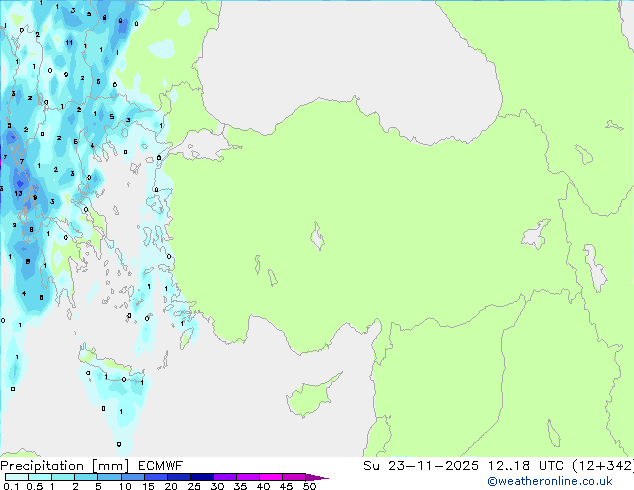Click legend label '30'
The width and height of the screenshot is (634, 490).
pos(217,486)
